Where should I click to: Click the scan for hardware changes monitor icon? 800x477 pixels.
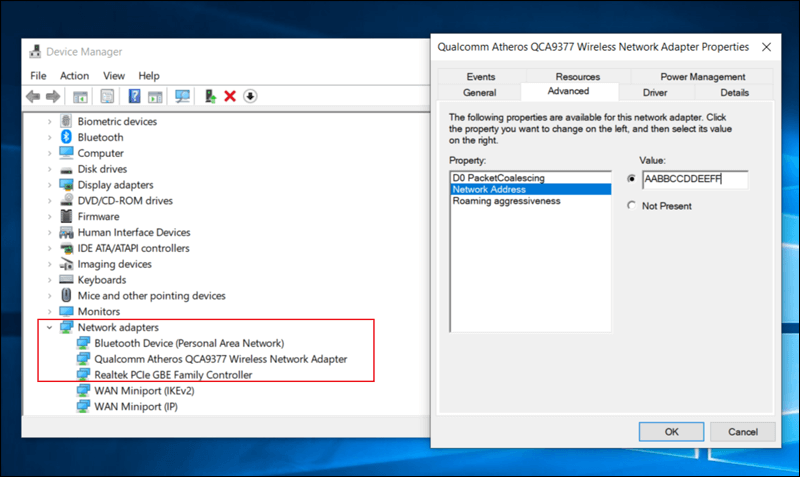182,96
